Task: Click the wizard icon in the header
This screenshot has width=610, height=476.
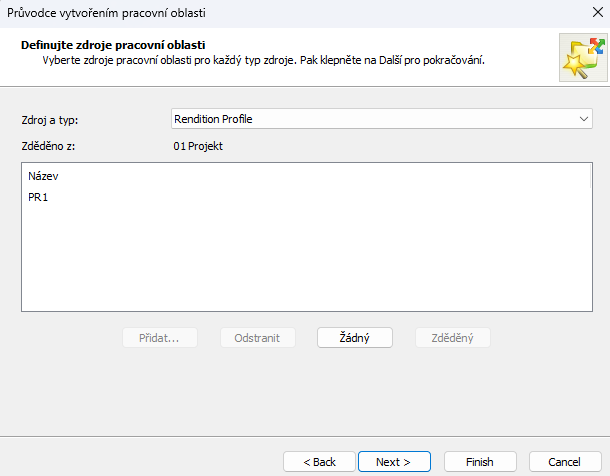Action: (581, 56)
